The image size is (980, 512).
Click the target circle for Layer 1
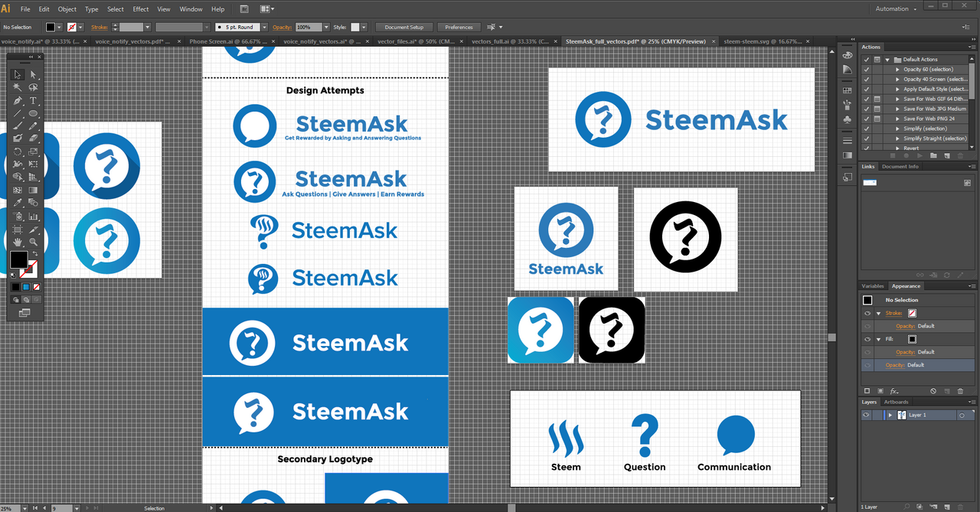(962, 415)
